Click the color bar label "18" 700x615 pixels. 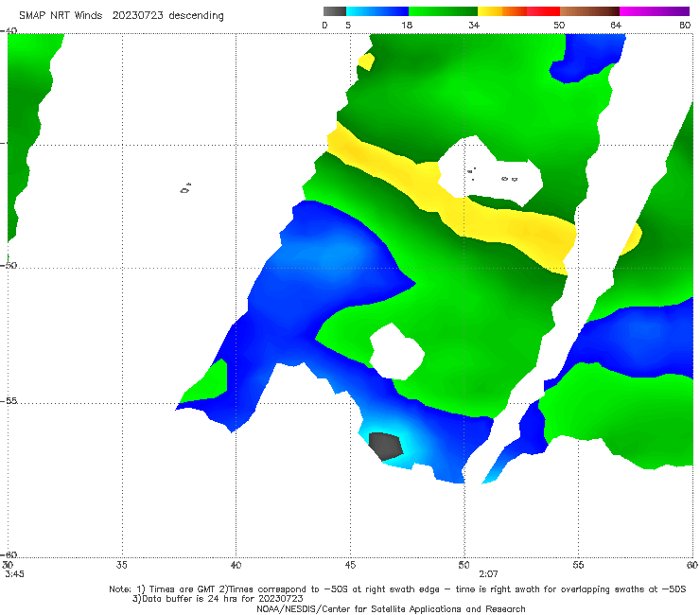[x=407, y=25]
